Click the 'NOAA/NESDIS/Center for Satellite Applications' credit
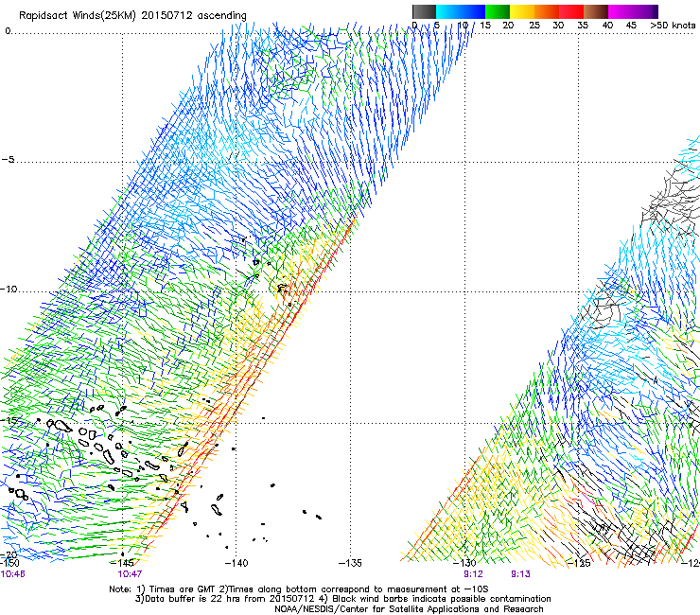Screen dimensions: 700x615 click(x=409, y=609)
